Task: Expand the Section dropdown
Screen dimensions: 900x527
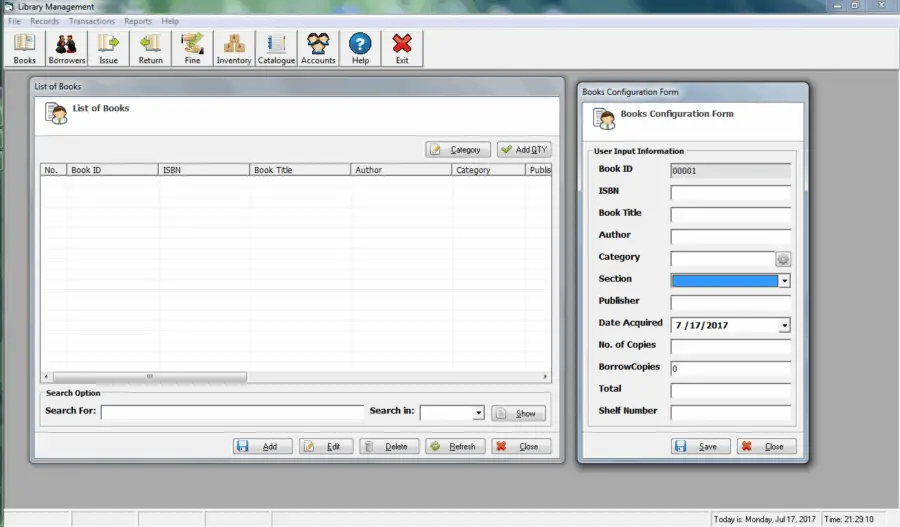Action: coord(784,281)
